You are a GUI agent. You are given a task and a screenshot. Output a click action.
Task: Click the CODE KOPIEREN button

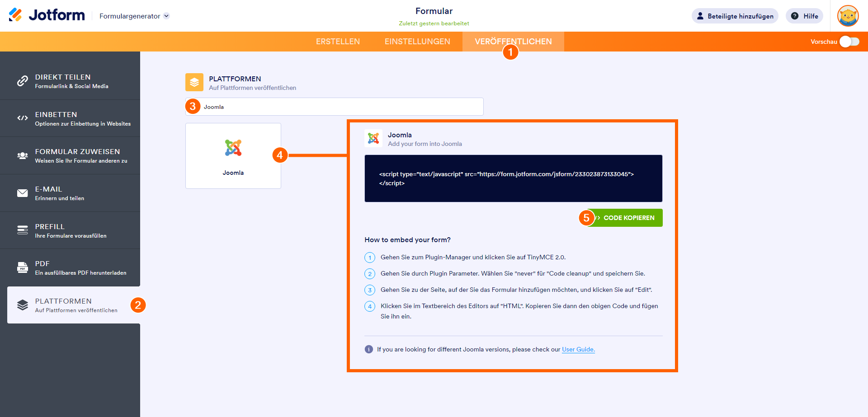tap(625, 218)
